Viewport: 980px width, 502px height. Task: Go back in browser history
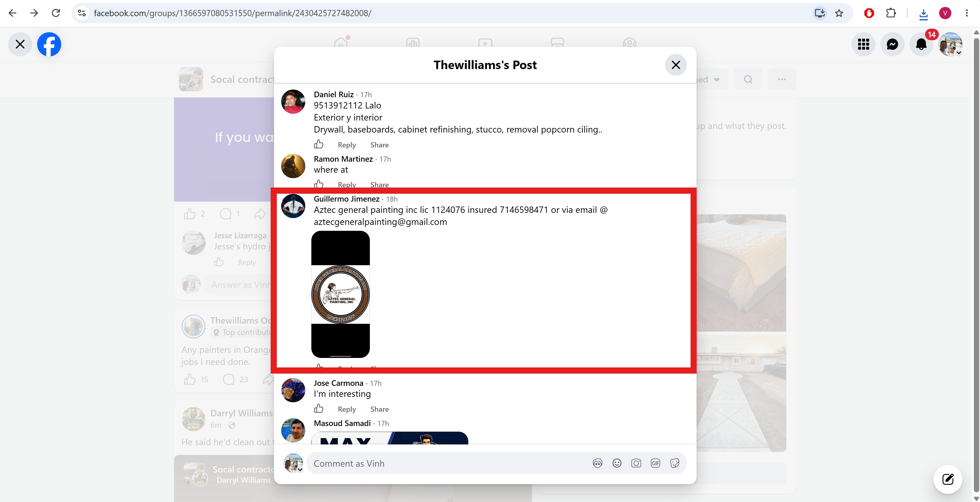pos(13,13)
